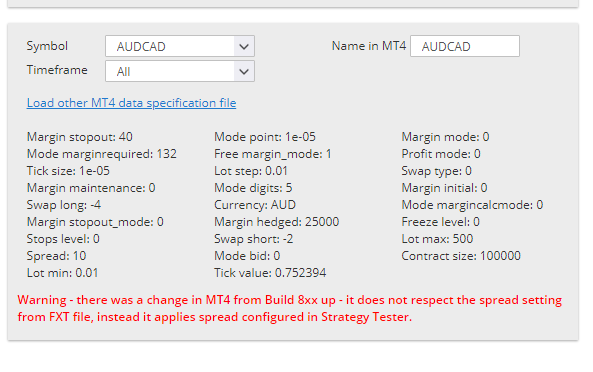This screenshot has width=593, height=372.
Task: Click the chevron arrow of the Symbol combo box
Action: (244, 46)
